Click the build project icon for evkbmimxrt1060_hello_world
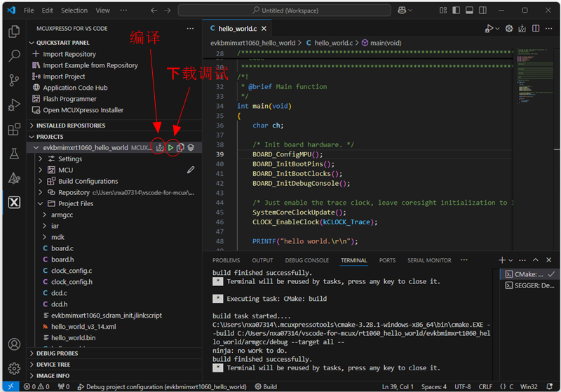Image resolution: width=561 pixels, height=392 pixels. (160, 148)
